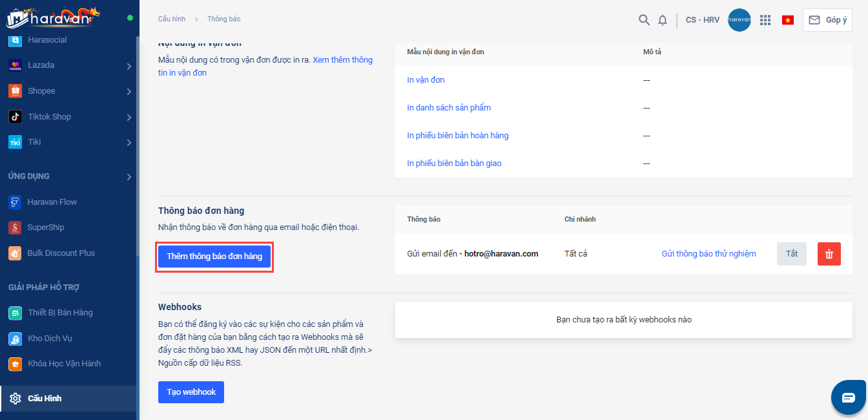Open the live chat bubble
This screenshot has height=420, width=868.
[848, 397]
